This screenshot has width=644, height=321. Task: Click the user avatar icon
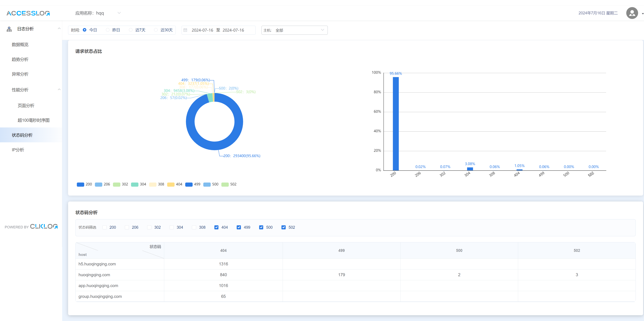pyautogui.click(x=632, y=13)
